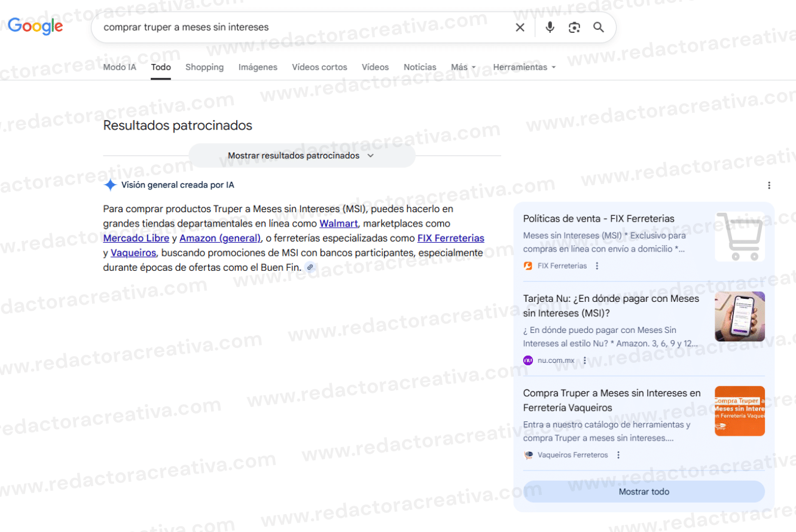Follow the Mercado Libre link

click(136, 238)
